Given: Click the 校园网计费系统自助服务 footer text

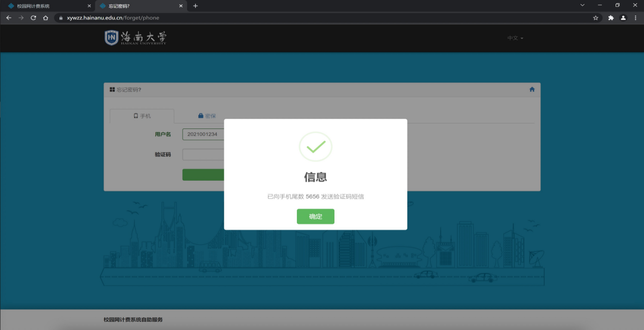Looking at the screenshot, I should click(x=133, y=319).
